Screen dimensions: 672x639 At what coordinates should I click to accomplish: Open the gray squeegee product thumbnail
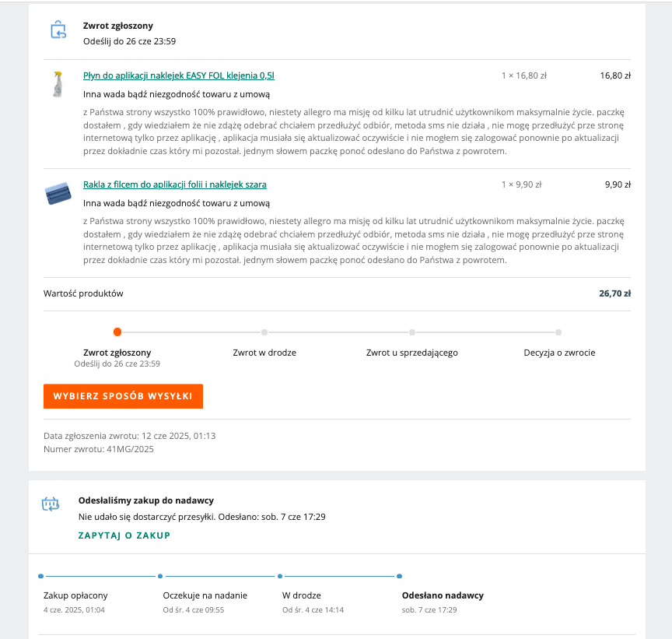pos(58,194)
